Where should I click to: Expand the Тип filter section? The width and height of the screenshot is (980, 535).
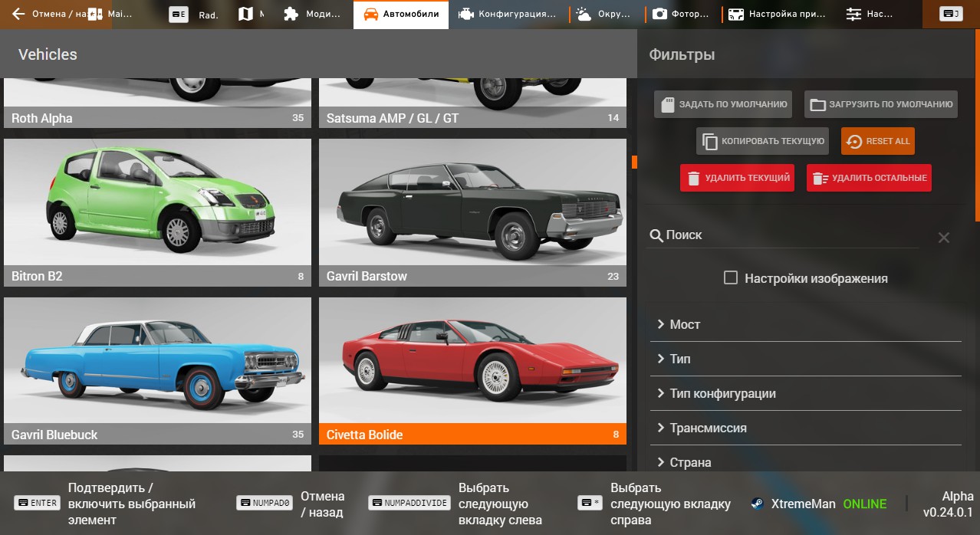(805, 359)
